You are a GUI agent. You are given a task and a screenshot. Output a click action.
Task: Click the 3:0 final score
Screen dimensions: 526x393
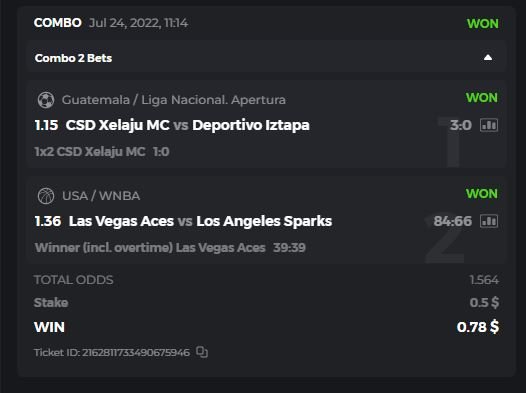[461, 125]
